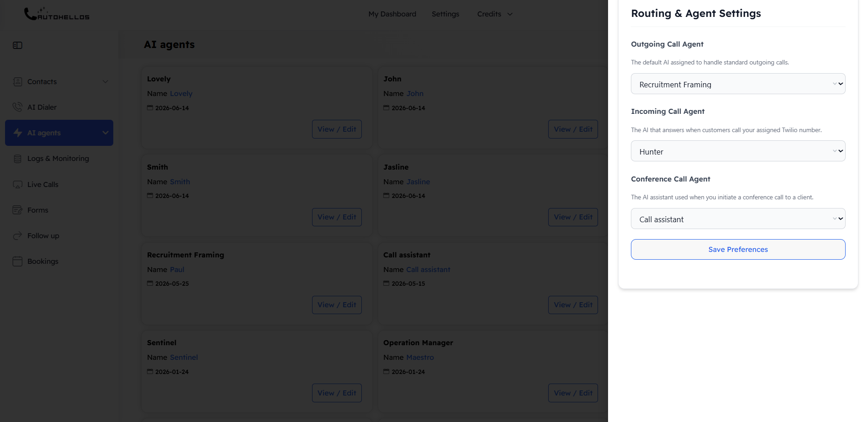Click the AI agents page heading
Screen dimensions: 868x422
click(x=169, y=45)
